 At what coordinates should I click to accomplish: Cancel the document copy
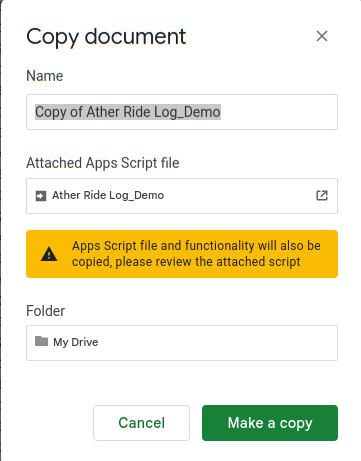click(141, 423)
